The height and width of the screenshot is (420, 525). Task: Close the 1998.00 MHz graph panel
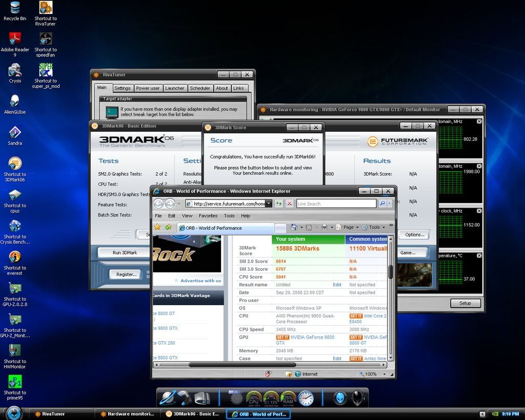tap(479, 166)
